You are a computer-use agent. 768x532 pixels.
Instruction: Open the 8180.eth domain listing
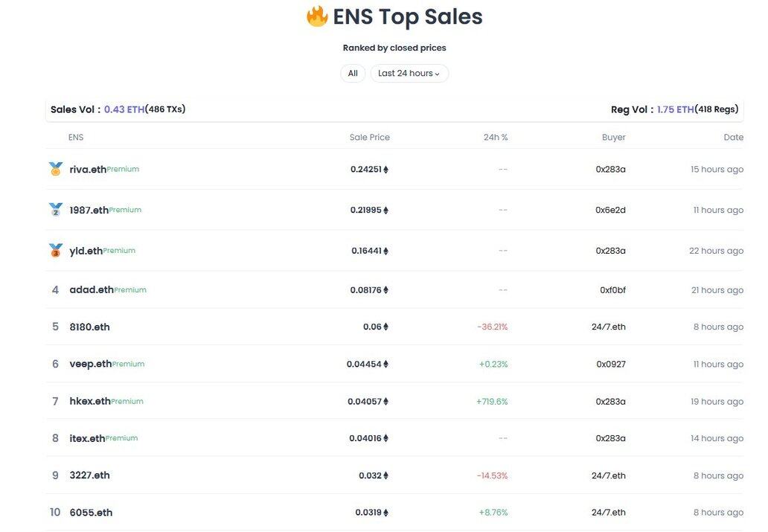[89, 327]
